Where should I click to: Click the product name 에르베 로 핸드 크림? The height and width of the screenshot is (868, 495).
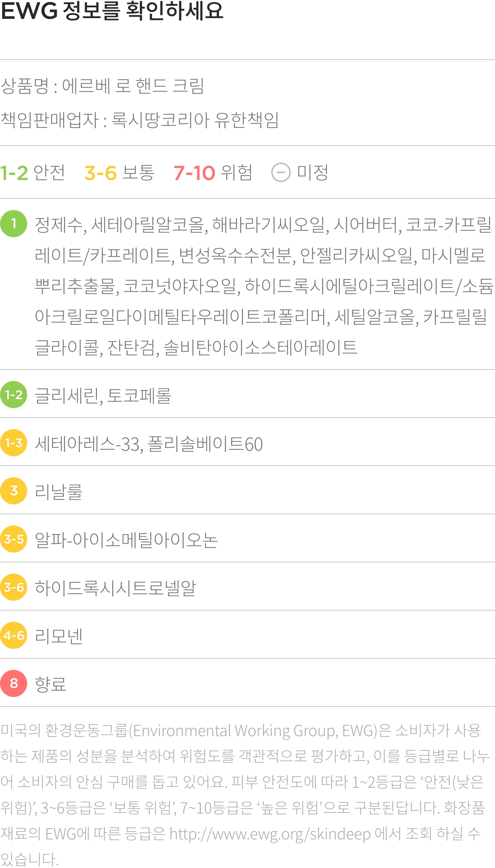pyautogui.click(x=133, y=86)
